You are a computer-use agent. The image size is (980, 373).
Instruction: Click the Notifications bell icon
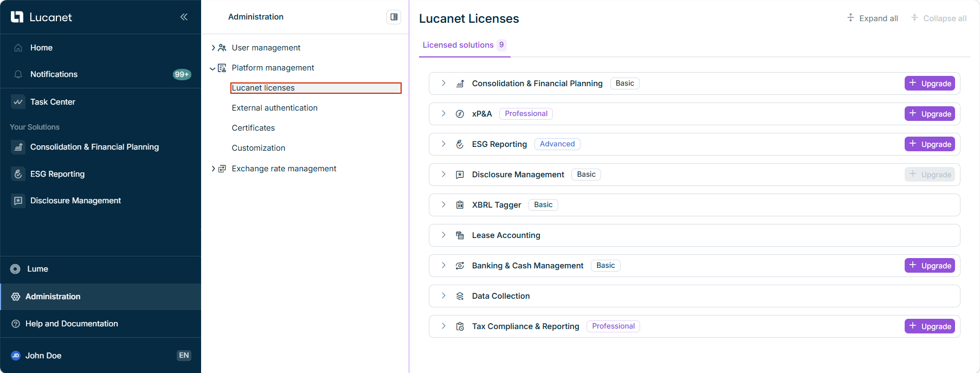[18, 74]
